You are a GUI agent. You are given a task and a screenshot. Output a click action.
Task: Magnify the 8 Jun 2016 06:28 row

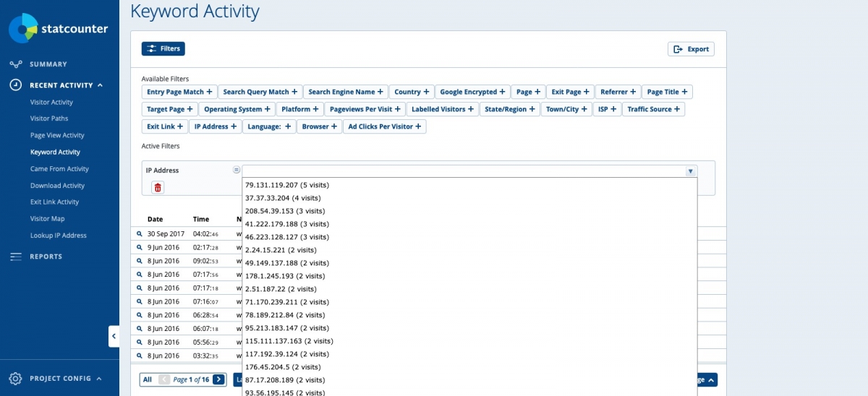point(140,315)
